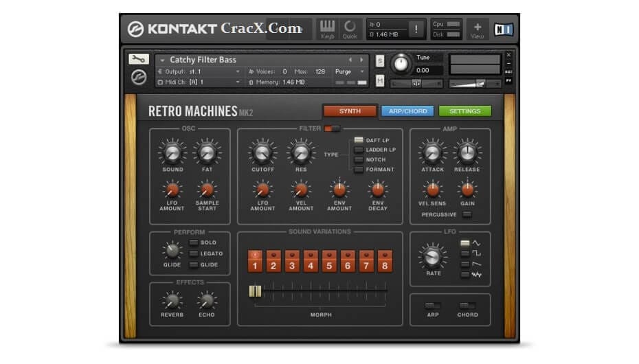Open the Quick-load browser
Image resolution: width=639 pixels, height=364 pixels.
click(x=350, y=30)
